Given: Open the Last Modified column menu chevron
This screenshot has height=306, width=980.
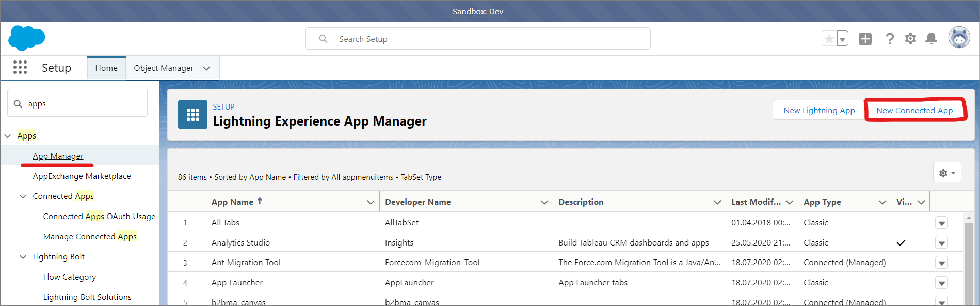Looking at the screenshot, I should (x=789, y=202).
